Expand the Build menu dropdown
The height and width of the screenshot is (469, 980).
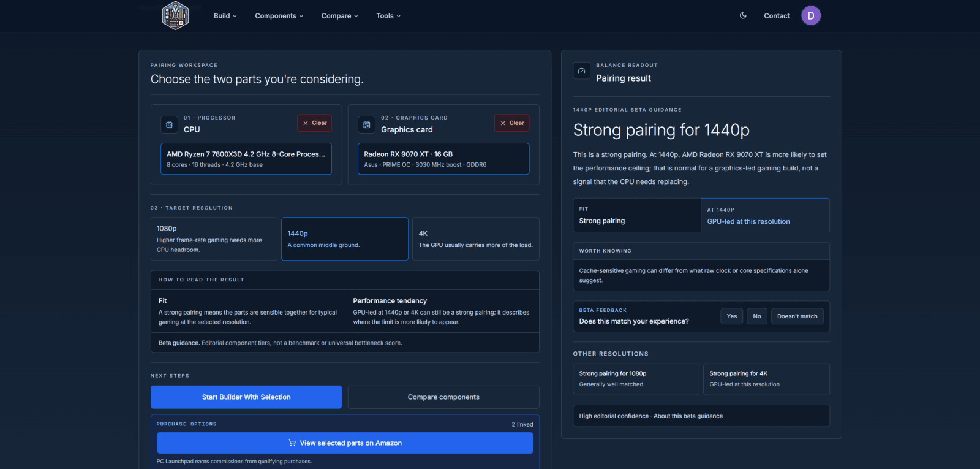[x=225, y=16]
